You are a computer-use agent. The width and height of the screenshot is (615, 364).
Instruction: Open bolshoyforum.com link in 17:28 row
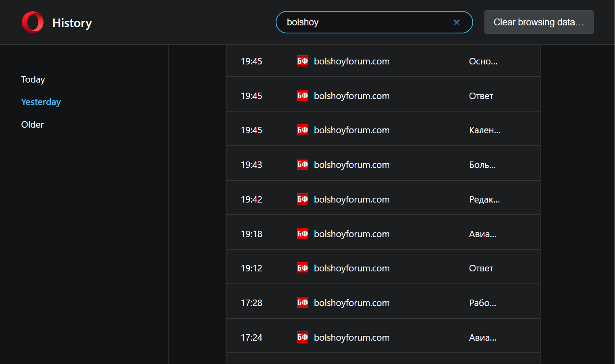point(352,303)
